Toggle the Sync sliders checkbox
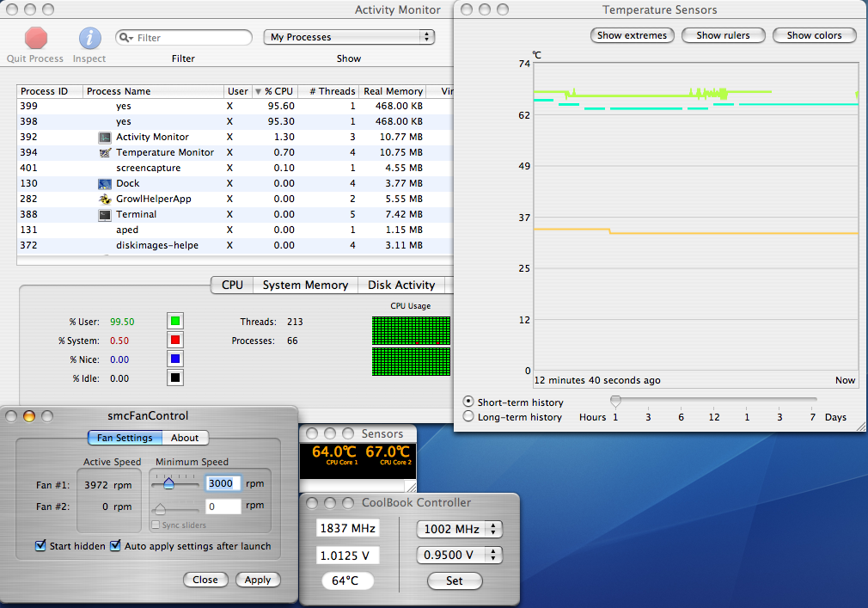Viewport: 868px width, 608px height. coord(156,525)
